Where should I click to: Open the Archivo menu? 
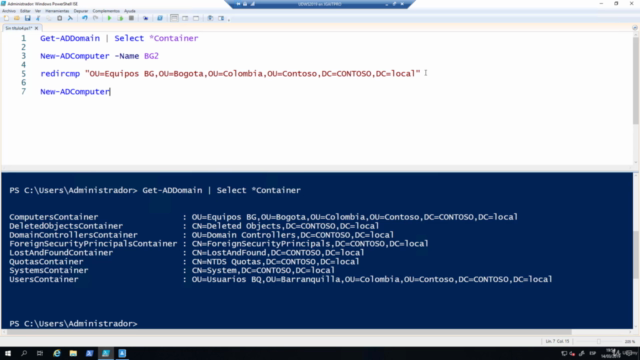pyautogui.click(x=9, y=11)
